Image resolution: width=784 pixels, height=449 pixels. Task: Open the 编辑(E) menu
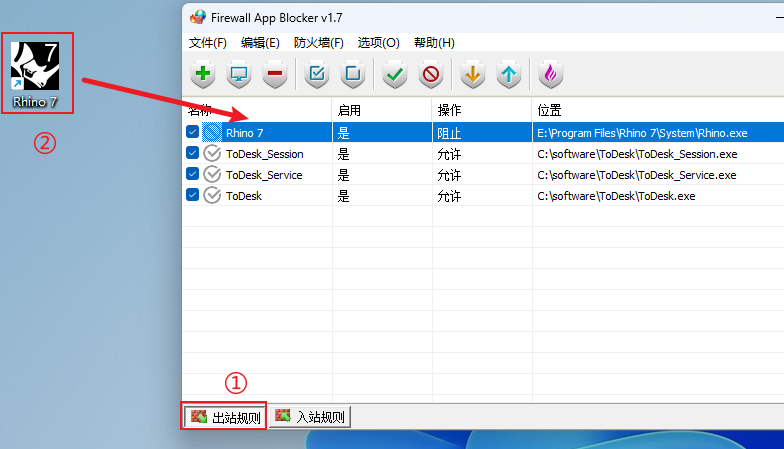[x=260, y=43]
